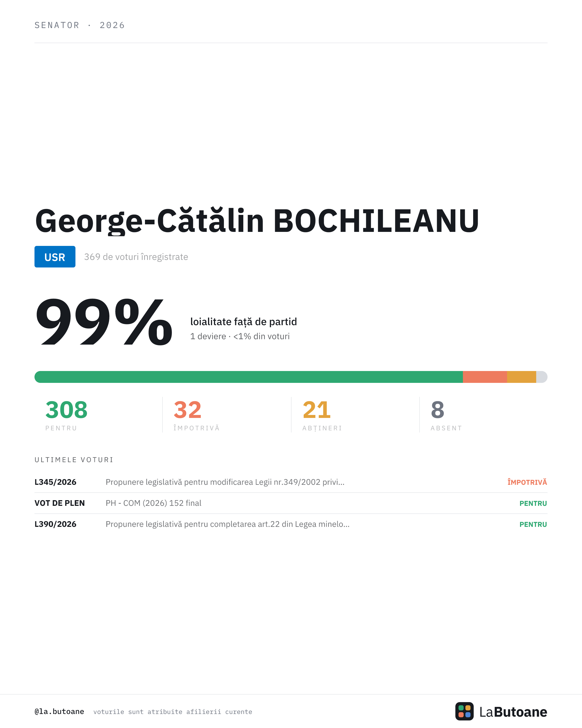Screen dimensions: 582x728
Task: Select the 308 PENTRU statistic
Action: coord(67,415)
